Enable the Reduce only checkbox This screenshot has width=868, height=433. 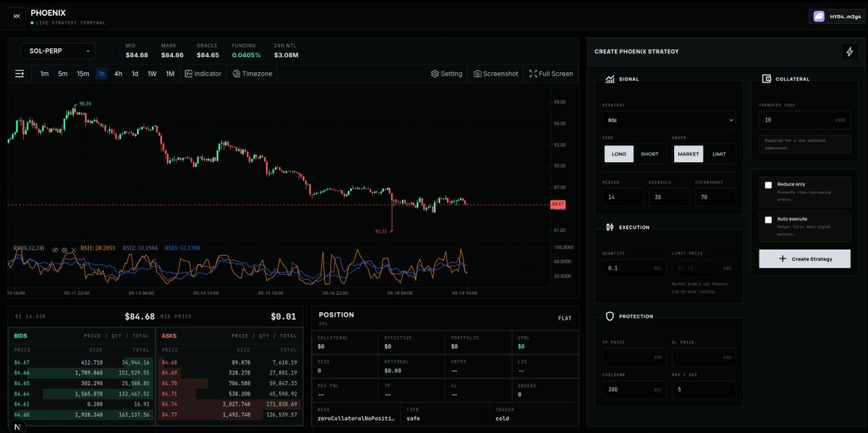[x=769, y=185]
